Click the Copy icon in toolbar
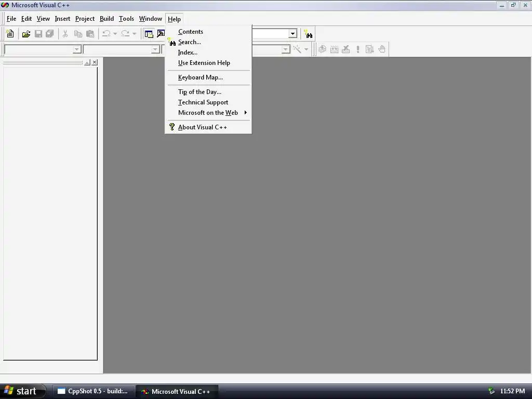532x399 pixels. pyautogui.click(x=78, y=34)
